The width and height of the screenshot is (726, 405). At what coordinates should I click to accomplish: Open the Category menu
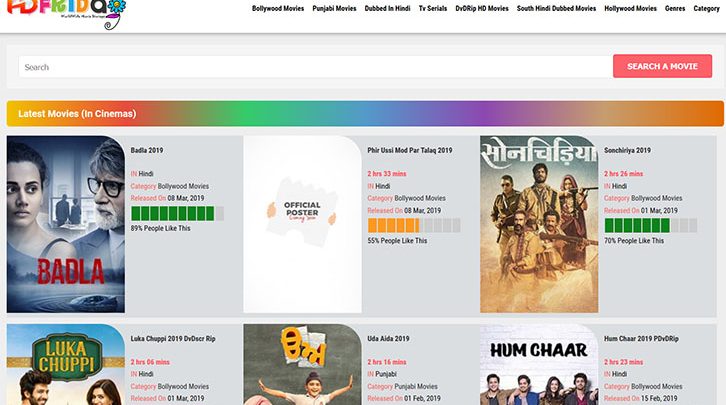[706, 8]
